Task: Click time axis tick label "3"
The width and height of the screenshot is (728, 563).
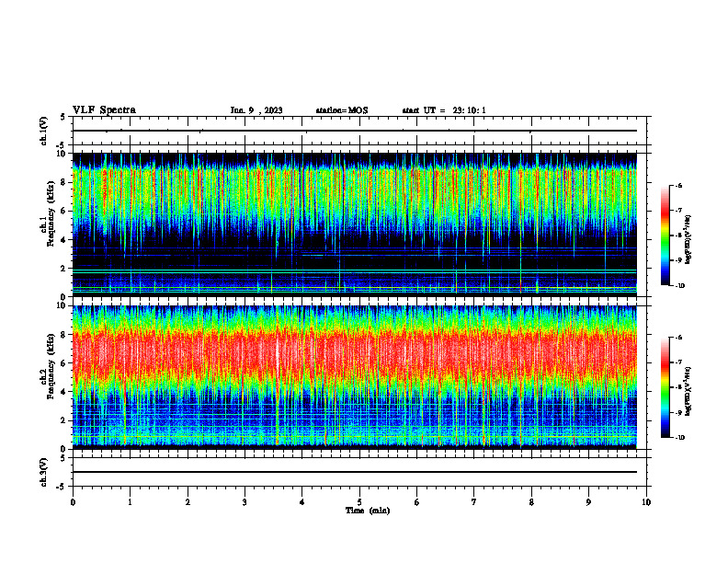Action: click(245, 502)
